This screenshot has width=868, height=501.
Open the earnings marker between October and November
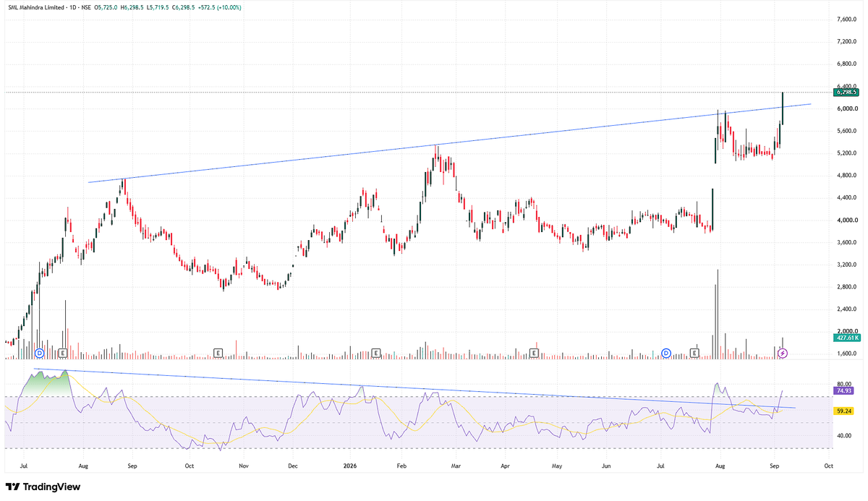click(218, 353)
